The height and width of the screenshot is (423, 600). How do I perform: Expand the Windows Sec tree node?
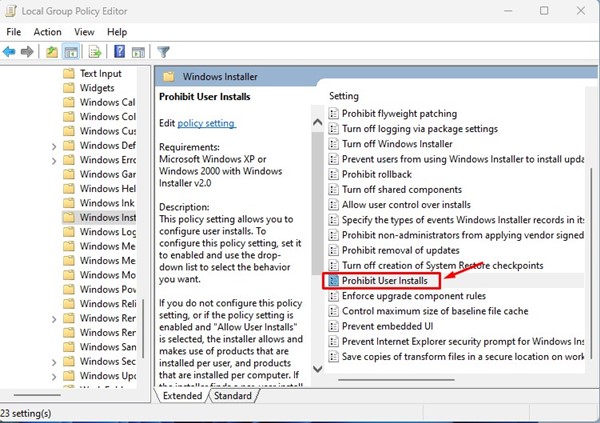pos(54,362)
